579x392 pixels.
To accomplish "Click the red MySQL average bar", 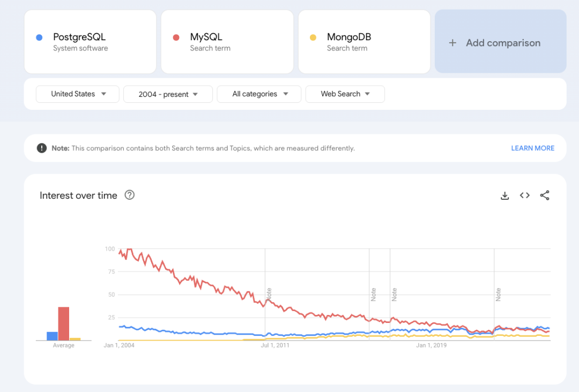I will coord(64,323).
